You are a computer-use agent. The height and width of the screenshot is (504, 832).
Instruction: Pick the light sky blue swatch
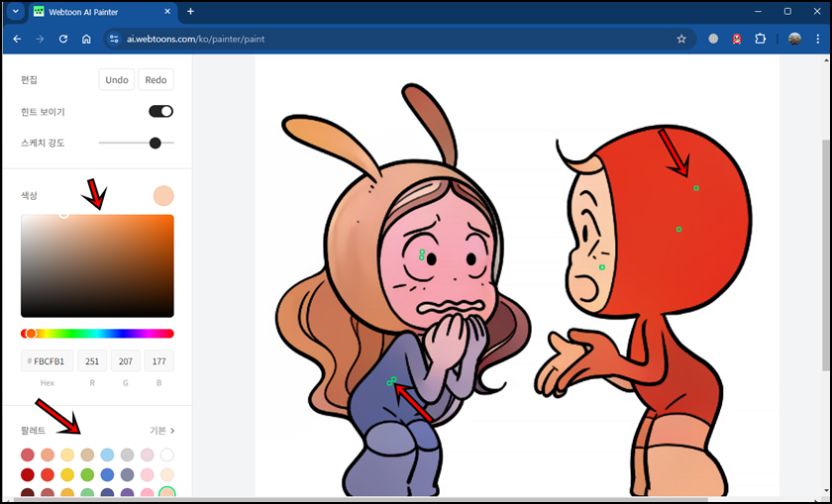pyautogui.click(x=107, y=454)
